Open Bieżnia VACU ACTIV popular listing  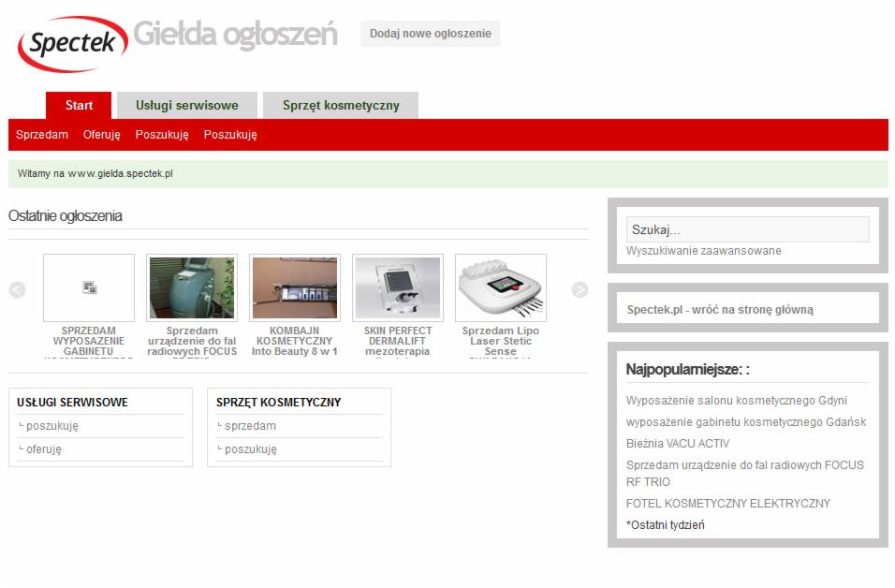click(677, 444)
